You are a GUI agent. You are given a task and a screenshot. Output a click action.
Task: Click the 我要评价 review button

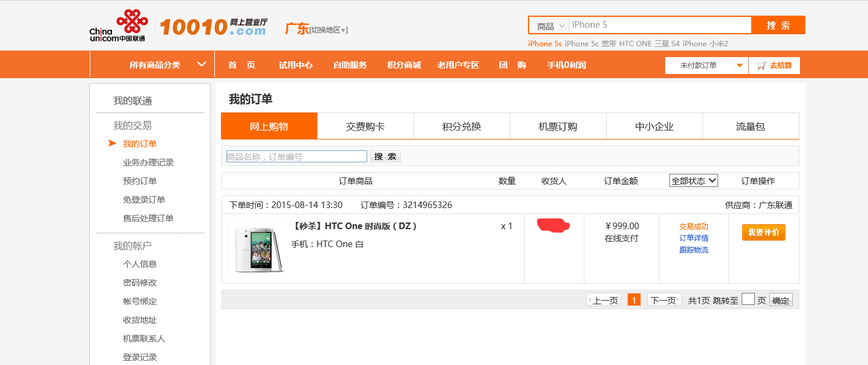[x=763, y=232]
